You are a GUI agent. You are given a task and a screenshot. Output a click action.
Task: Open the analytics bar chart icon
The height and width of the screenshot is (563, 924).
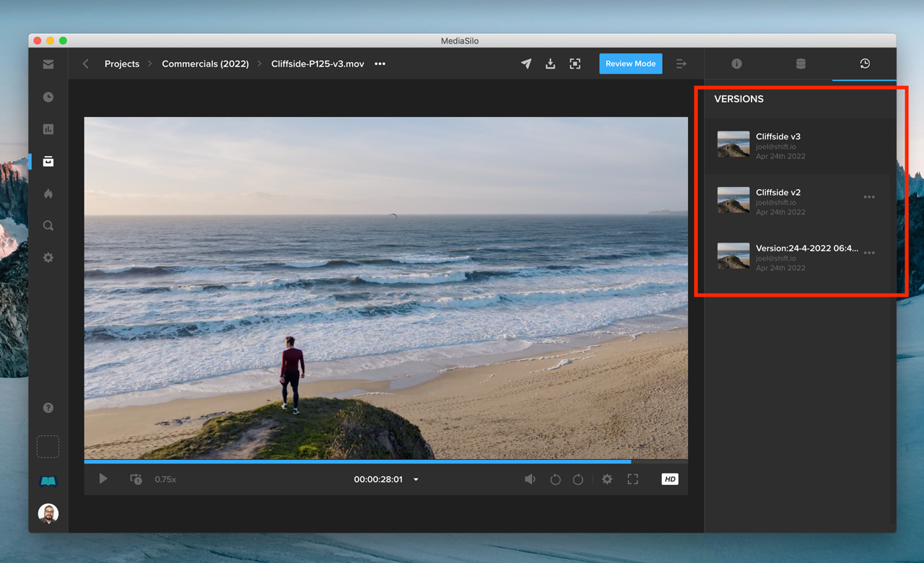click(48, 129)
